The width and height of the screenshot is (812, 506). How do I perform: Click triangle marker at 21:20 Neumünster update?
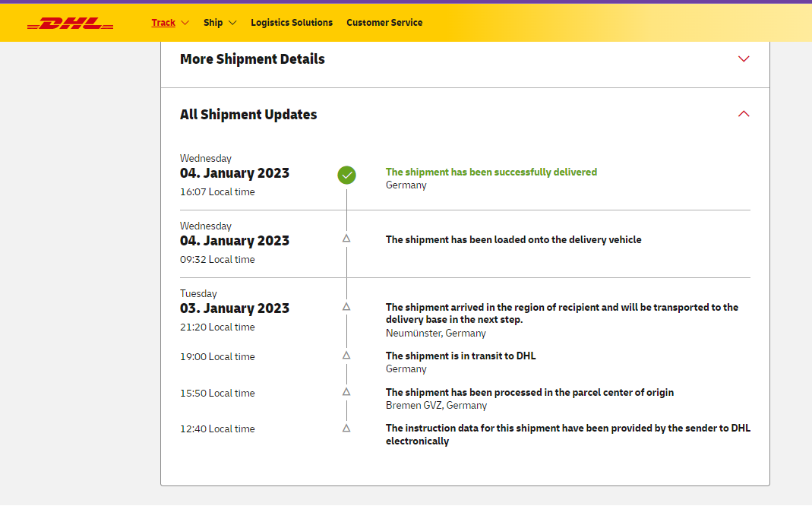pos(346,307)
